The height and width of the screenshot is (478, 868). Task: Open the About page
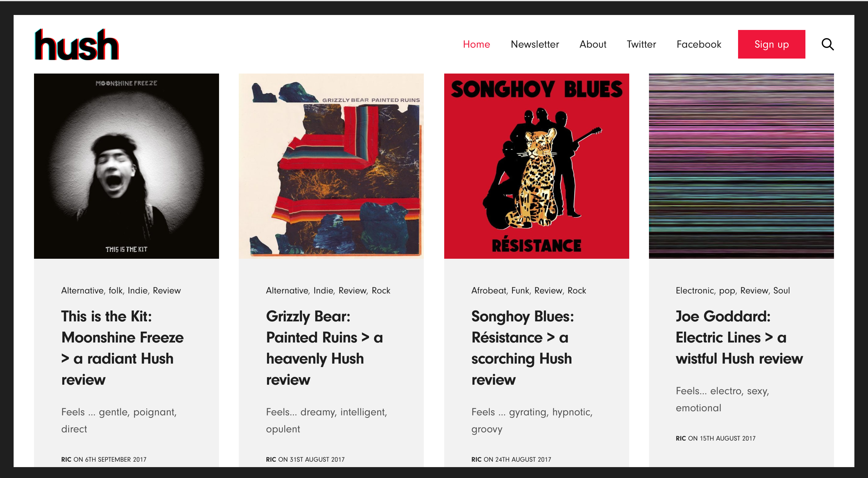pos(593,44)
